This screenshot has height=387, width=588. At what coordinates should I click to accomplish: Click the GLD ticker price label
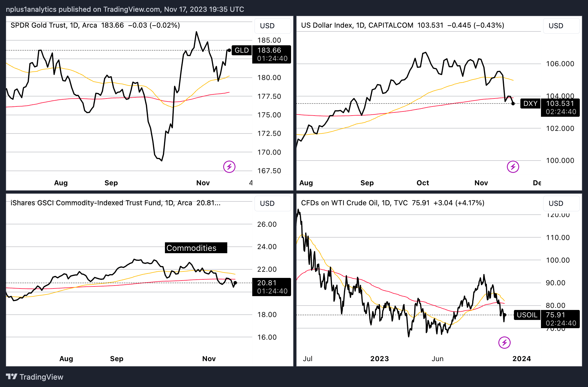point(242,50)
